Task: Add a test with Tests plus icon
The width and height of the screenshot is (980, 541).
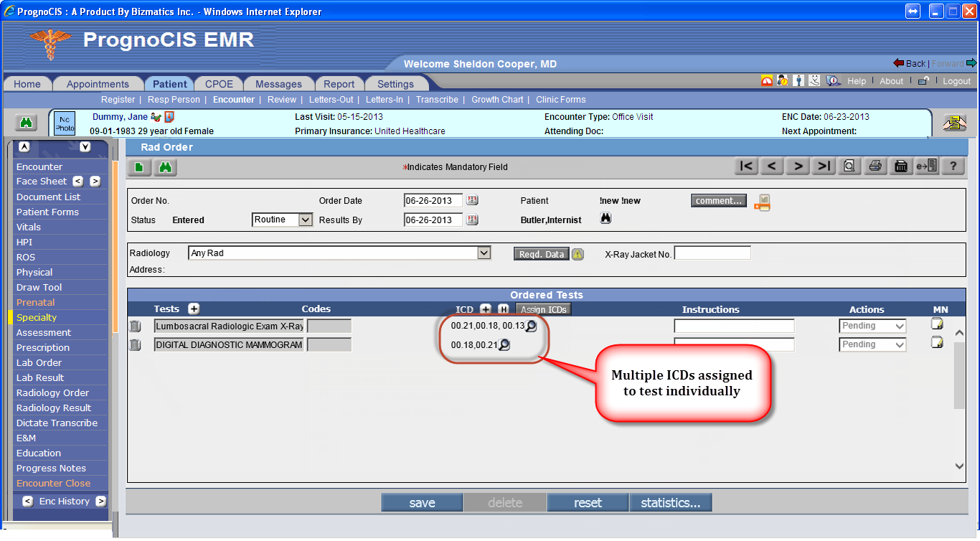Action: click(194, 309)
